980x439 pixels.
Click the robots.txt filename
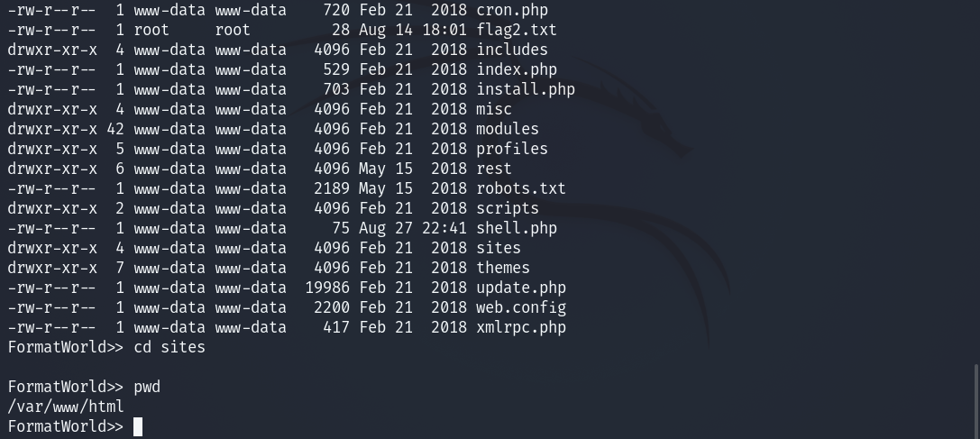(x=521, y=188)
